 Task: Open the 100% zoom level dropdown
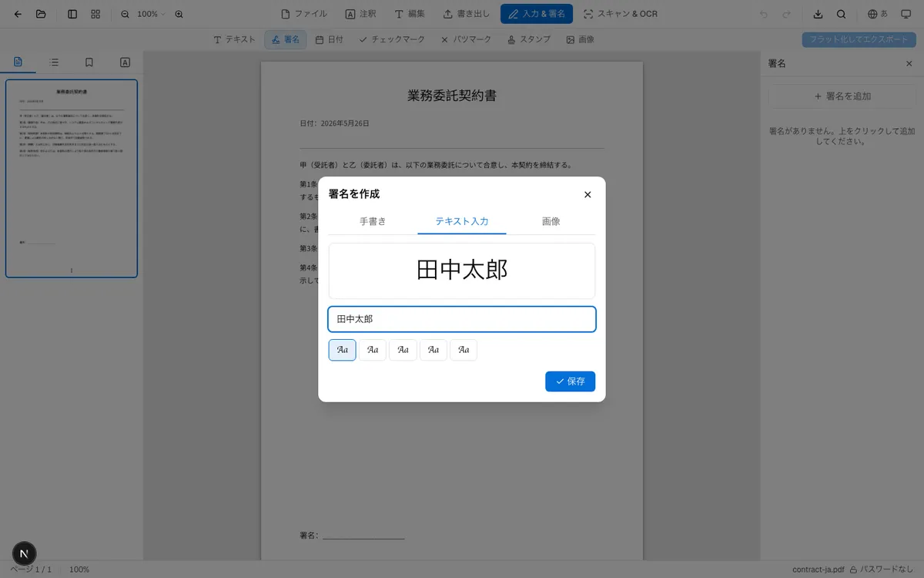point(151,14)
